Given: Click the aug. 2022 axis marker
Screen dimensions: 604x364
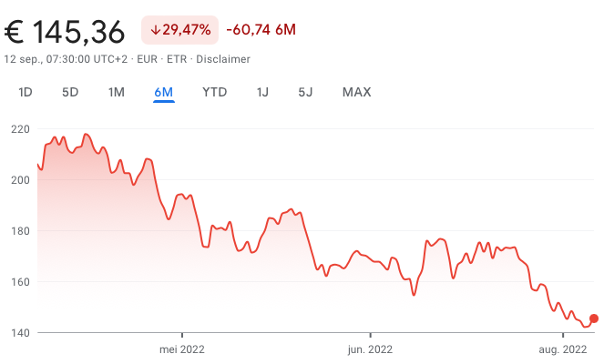Looking at the screenshot, I should pyautogui.click(x=563, y=349).
